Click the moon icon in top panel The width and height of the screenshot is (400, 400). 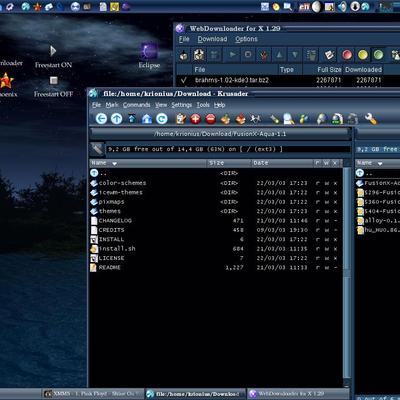[x=316, y=7]
